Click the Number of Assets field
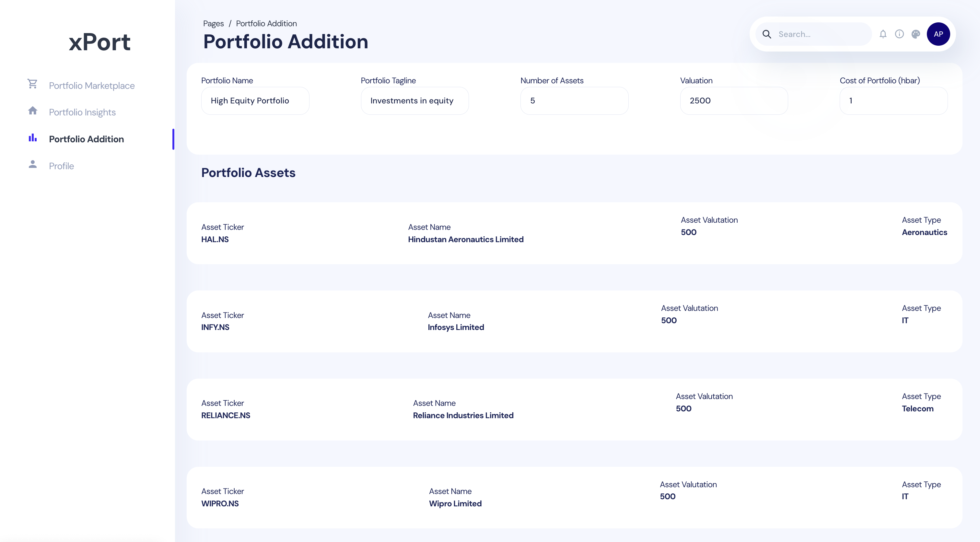The height and width of the screenshot is (542, 980). pyautogui.click(x=574, y=101)
